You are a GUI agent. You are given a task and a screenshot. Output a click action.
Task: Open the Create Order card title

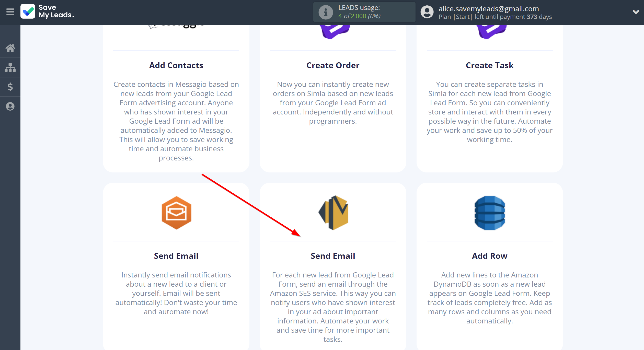click(x=333, y=65)
